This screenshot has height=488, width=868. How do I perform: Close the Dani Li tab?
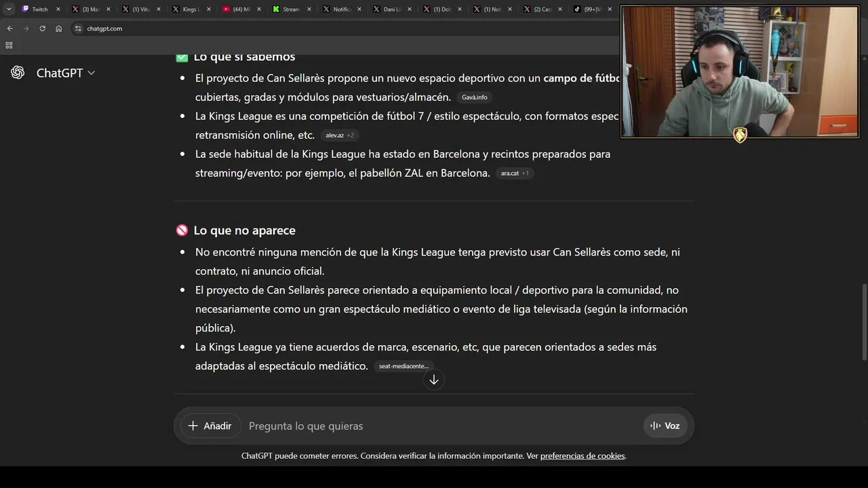click(409, 9)
